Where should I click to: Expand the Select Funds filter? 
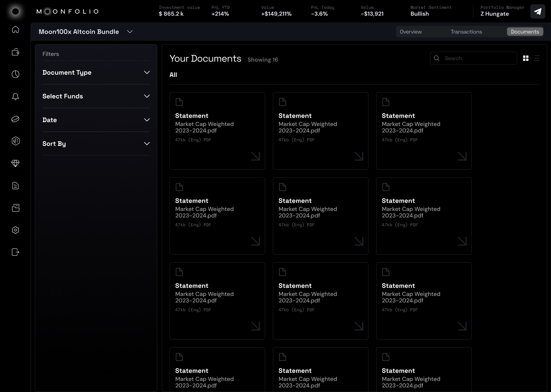coord(96,96)
